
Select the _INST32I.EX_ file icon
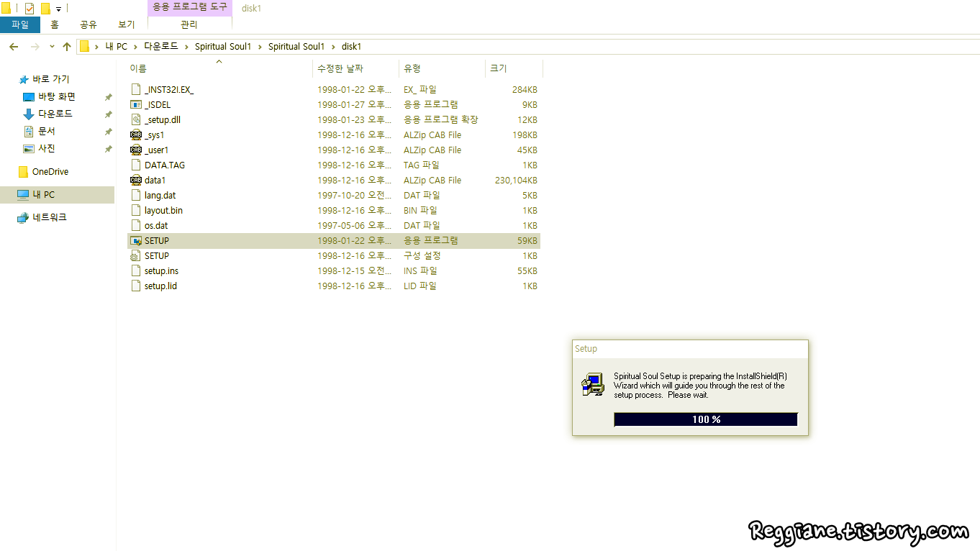point(136,90)
